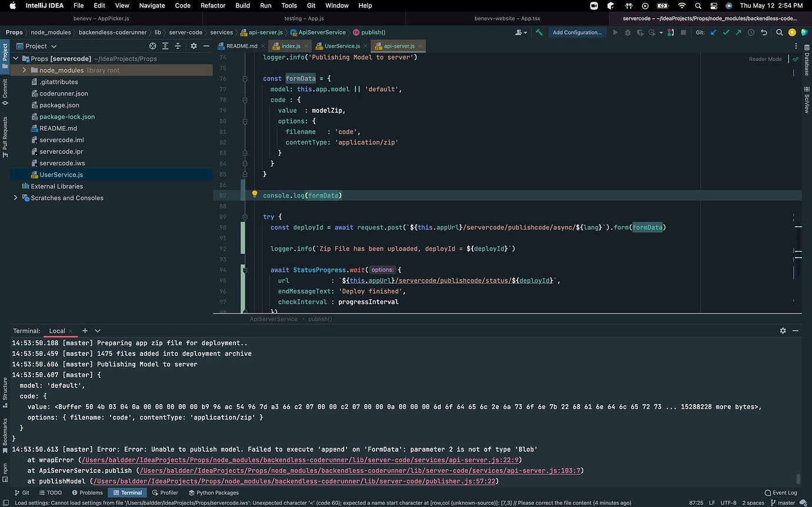Toggle the Structure tool window button

pyautogui.click(x=5, y=389)
